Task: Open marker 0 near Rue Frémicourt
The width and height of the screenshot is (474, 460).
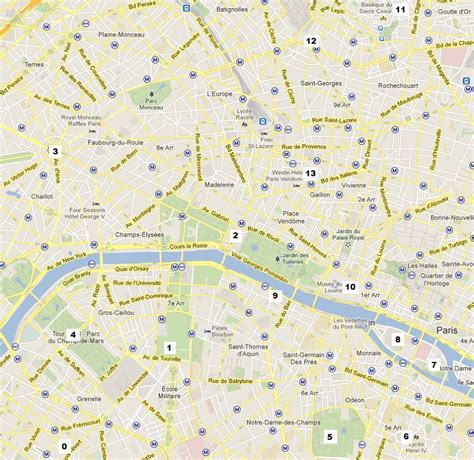Action: click(64, 446)
